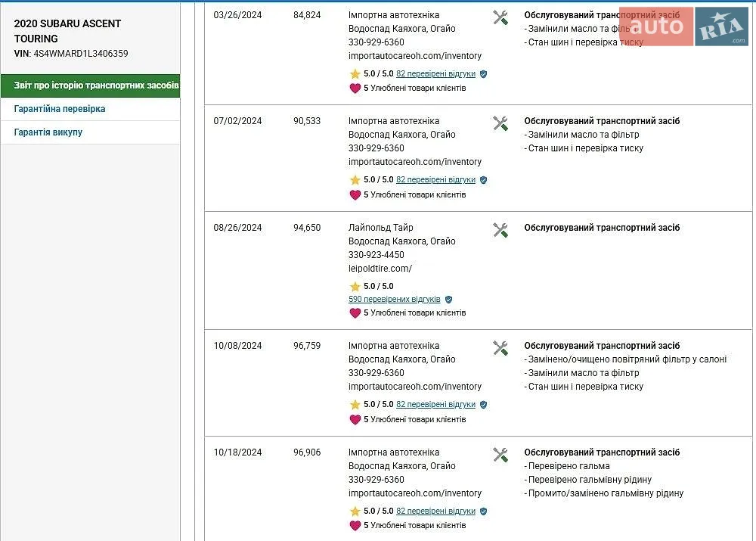
Task: Click Замінили масло та фільтр in 07/02/2024 row
Action: click(582, 135)
